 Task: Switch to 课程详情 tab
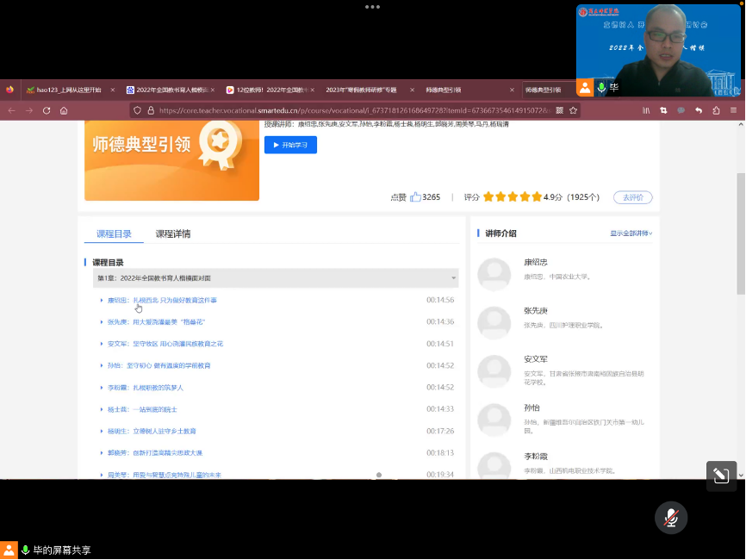coord(173,233)
